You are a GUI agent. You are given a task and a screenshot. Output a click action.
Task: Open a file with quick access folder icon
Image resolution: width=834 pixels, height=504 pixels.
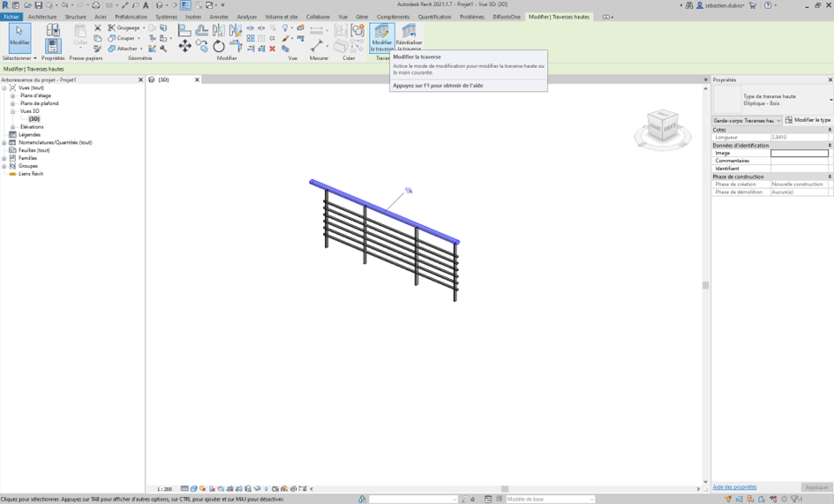point(27,5)
